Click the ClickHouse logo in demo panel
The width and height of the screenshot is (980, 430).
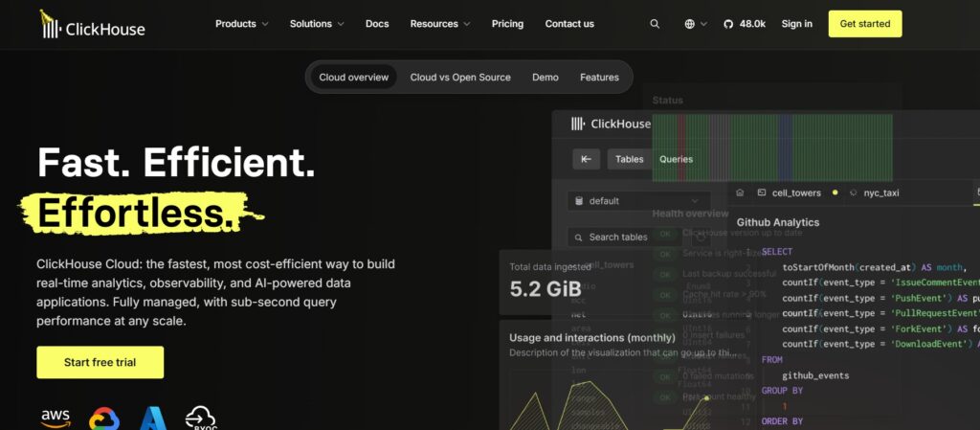pos(611,124)
